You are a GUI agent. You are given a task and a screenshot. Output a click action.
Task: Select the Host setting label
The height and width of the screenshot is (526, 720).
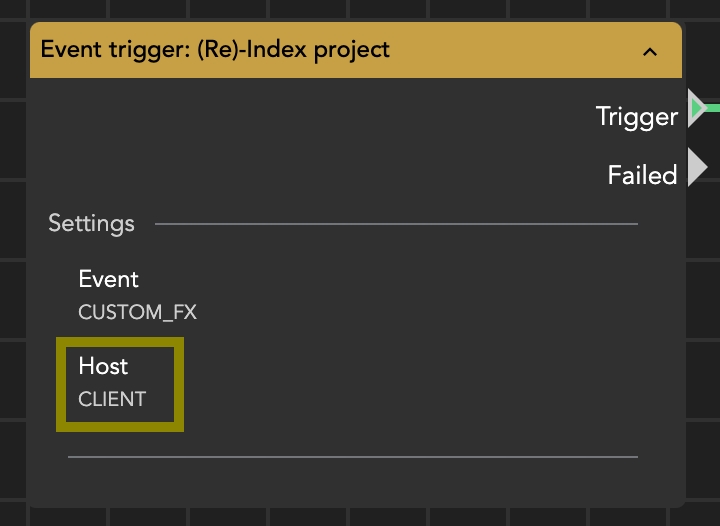[103, 366]
